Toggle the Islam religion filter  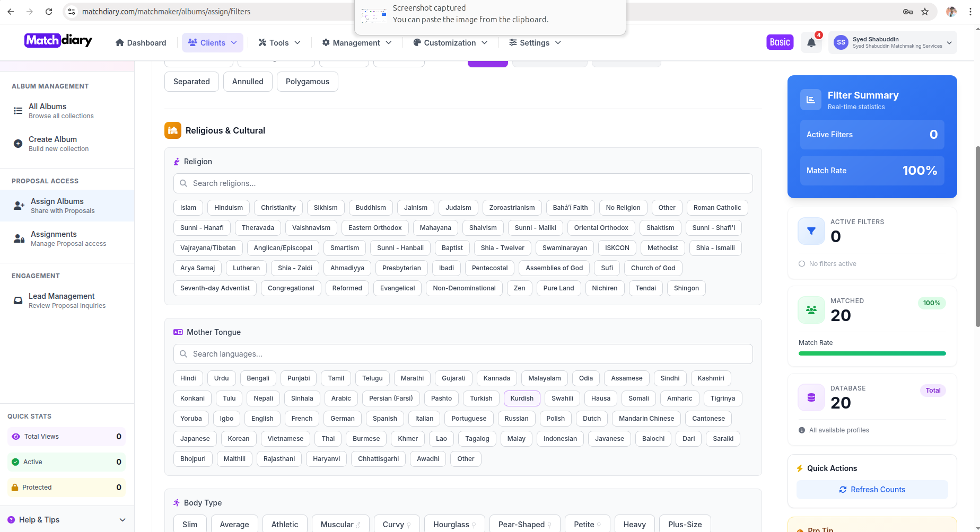point(188,207)
